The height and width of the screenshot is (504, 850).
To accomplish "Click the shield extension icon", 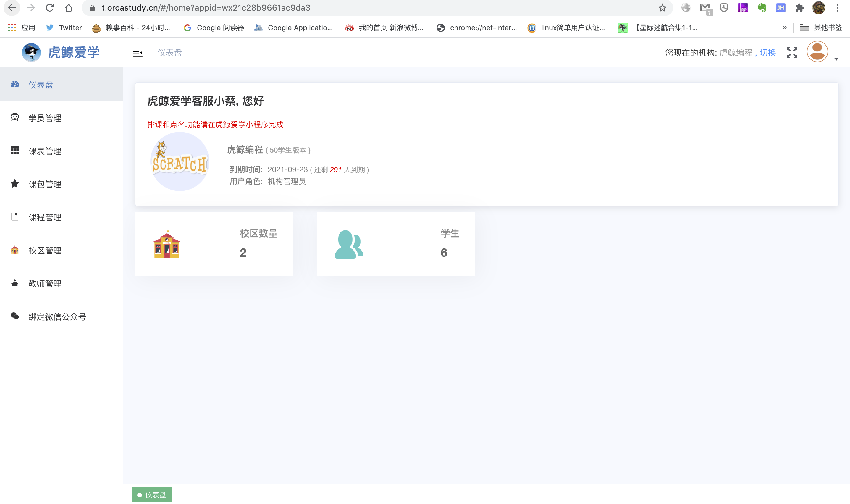I will [x=724, y=7].
